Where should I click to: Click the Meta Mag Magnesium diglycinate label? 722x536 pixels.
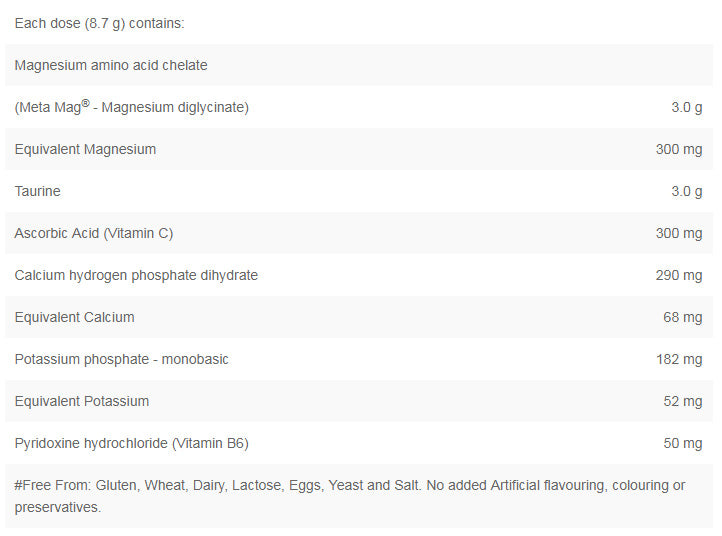click(x=131, y=107)
